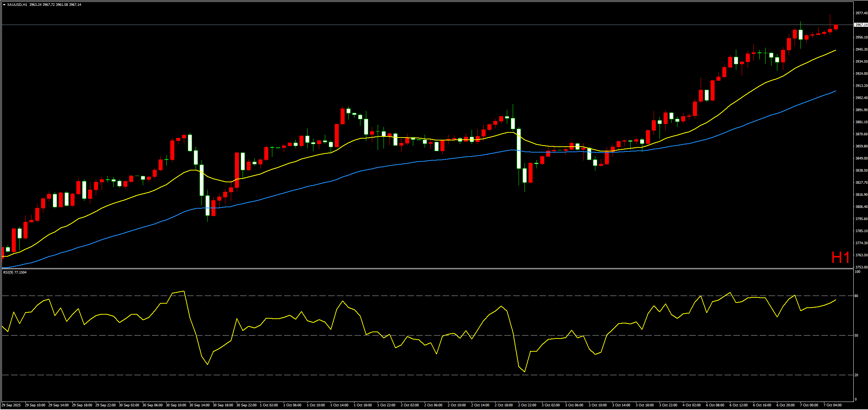The image size is (868, 410).
Task: Click the 7 Oct 04:00 time axis label
Action: [x=832, y=405]
